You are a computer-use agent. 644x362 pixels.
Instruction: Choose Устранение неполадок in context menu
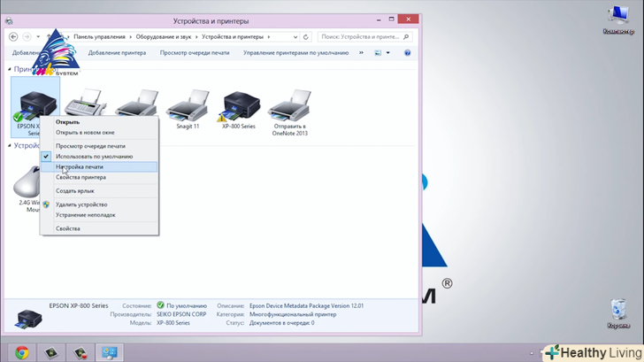[98, 215]
